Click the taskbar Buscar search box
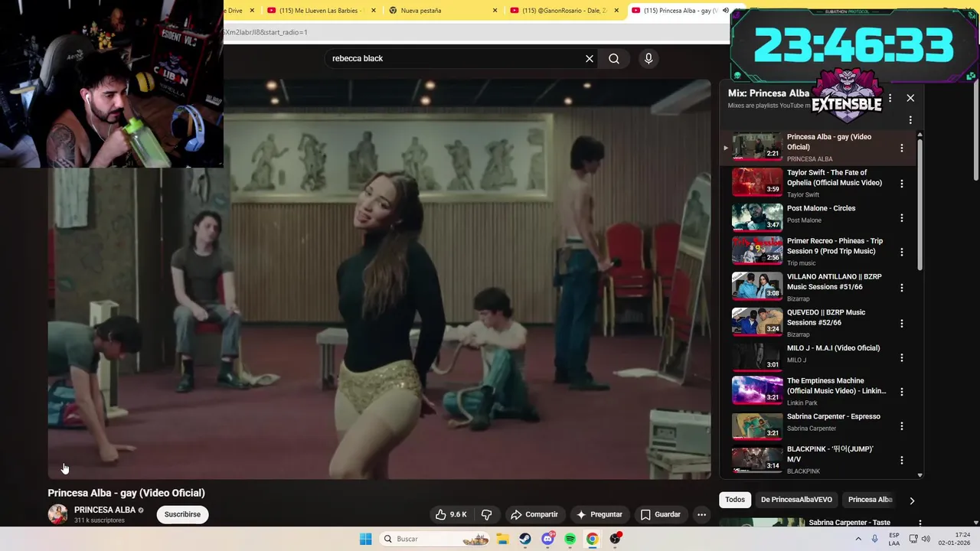This screenshot has width=980, height=551. (x=436, y=539)
